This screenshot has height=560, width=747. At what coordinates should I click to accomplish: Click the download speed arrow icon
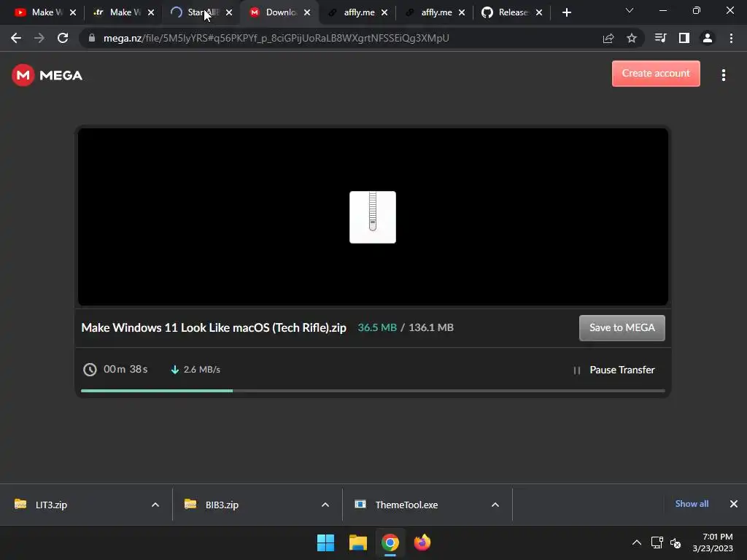coord(175,370)
